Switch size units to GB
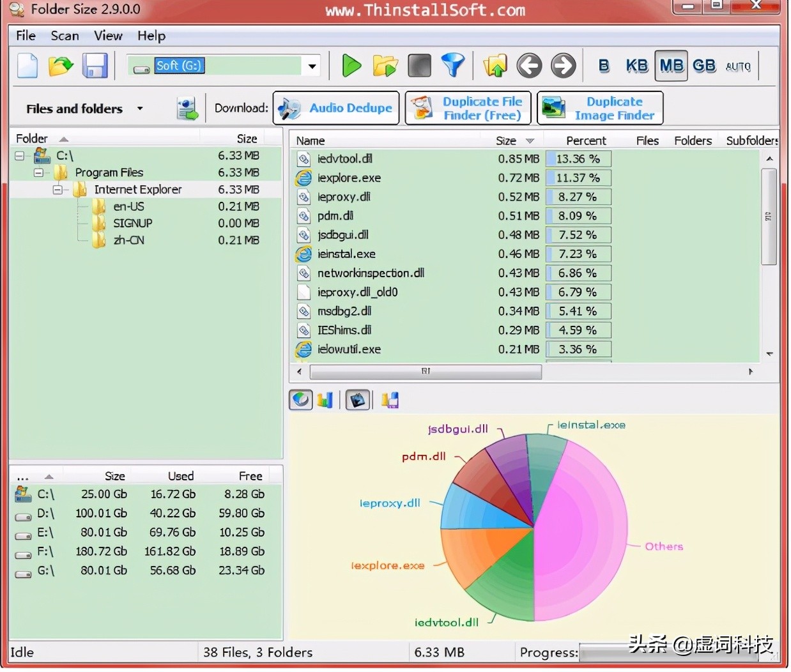The image size is (791, 672). 704,66
